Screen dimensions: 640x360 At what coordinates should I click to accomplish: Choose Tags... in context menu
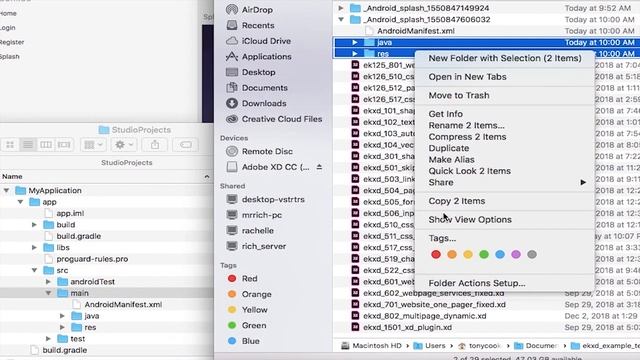[x=505, y=238]
